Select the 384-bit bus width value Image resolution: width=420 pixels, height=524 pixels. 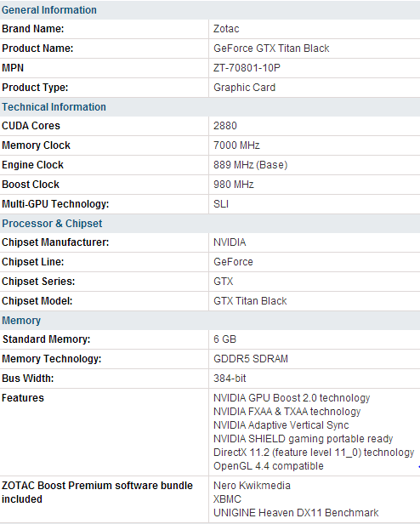(x=230, y=379)
